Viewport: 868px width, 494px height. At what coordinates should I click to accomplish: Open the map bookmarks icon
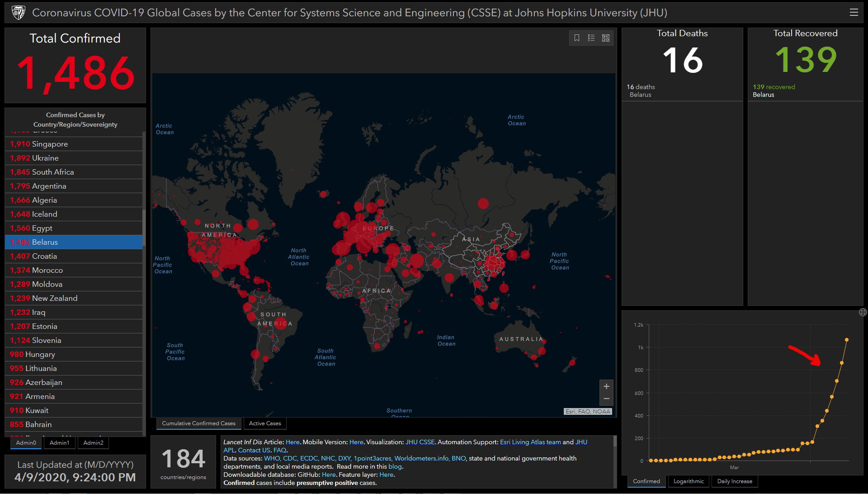click(577, 38)
